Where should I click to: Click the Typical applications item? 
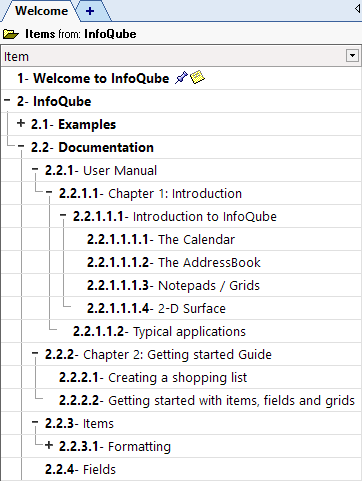(189, 332)
